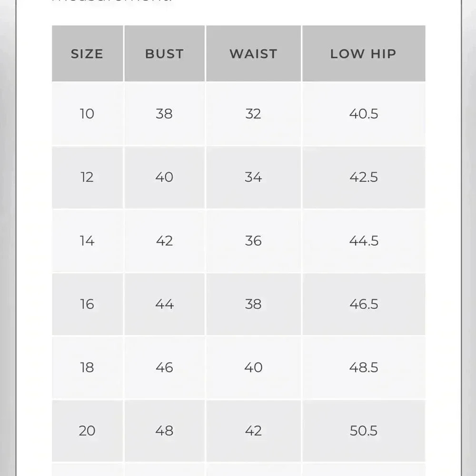Click the LOW HIP column header
Screen dimensions: 476x476
click(x=364, y=53)
